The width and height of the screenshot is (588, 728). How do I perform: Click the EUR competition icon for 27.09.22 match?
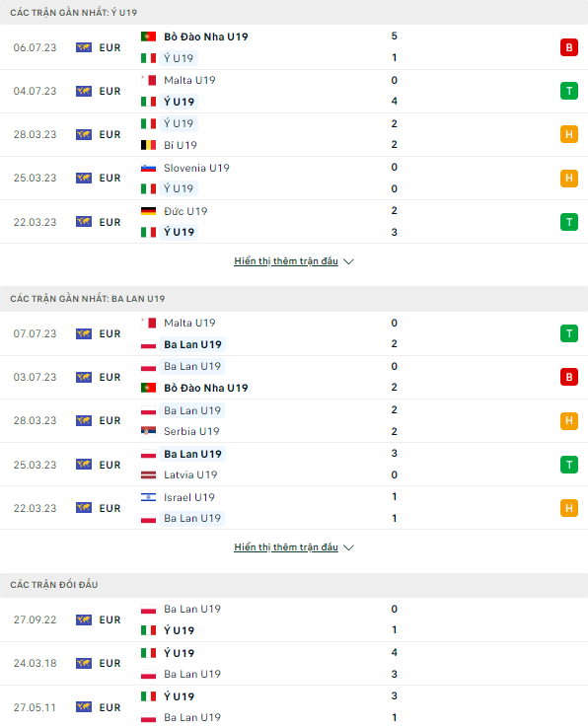(x=84, y=619)
